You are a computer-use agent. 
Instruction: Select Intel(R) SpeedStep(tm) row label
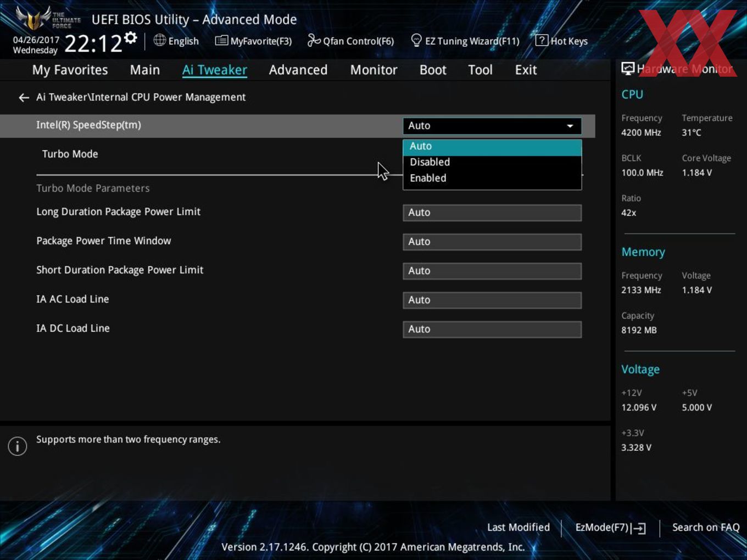tap(88, 125)
